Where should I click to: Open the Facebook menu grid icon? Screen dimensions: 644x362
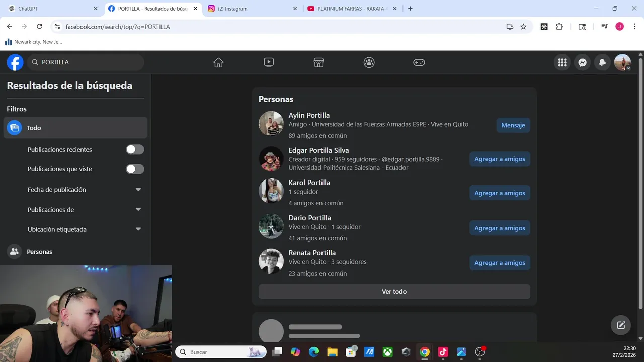(x=562, y=62)
